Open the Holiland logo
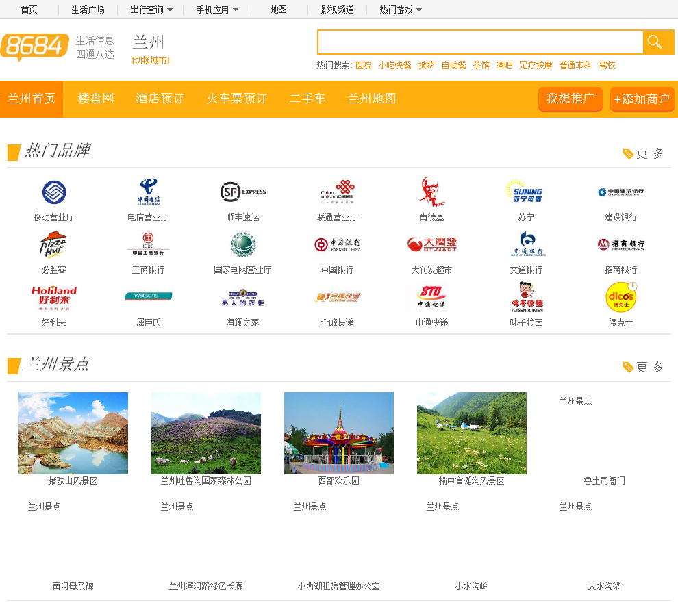678x616 pixels. (x=53, y=298)
